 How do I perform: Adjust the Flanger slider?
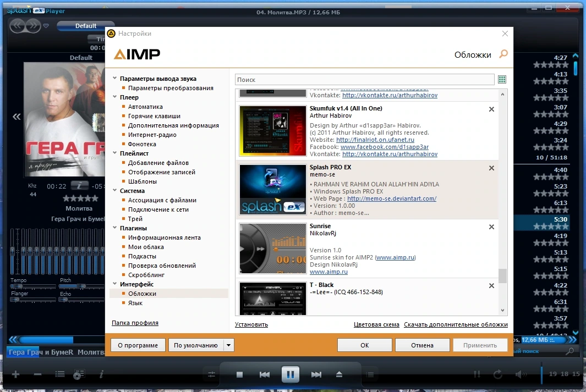(33, 300)
